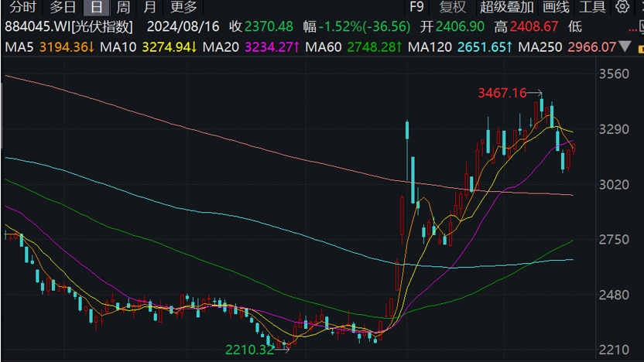Click the 2480 price axis label

tap(614, 295)
